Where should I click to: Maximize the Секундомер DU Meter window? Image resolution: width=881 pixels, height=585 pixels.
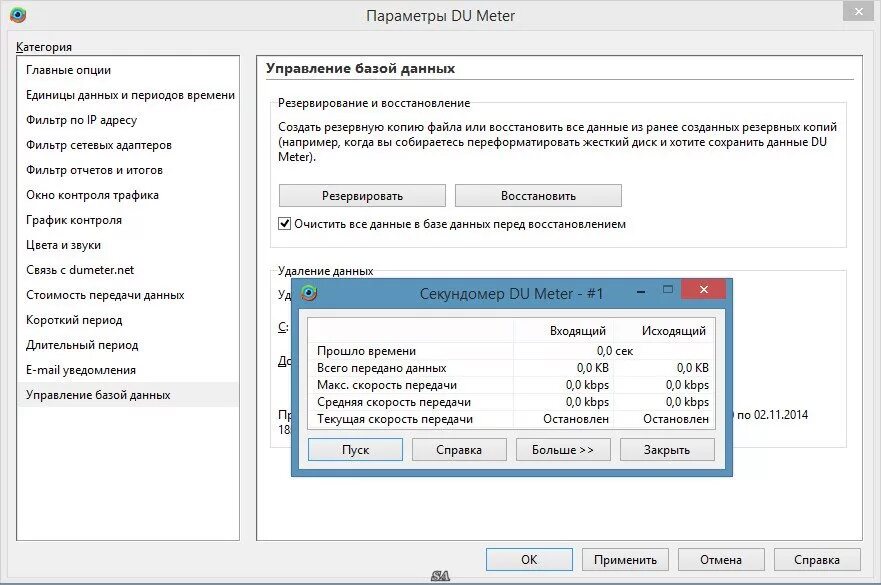pyautogui.click(x=668, y=289)
